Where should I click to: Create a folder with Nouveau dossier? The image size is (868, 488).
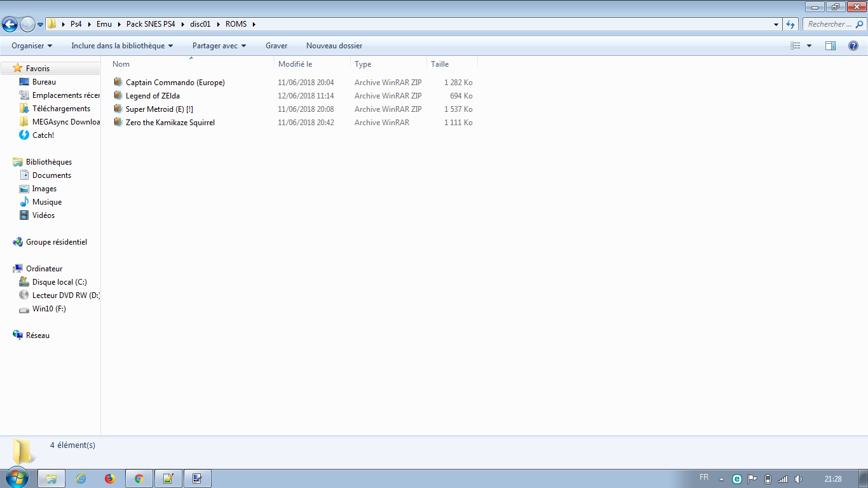(334, 46)
